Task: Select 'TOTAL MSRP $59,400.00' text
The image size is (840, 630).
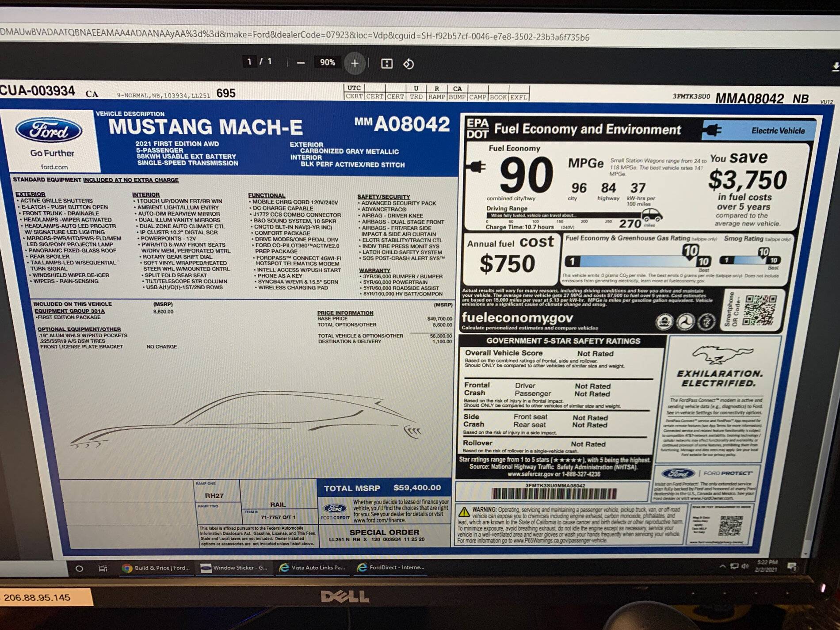Action: tap(382, 488)
